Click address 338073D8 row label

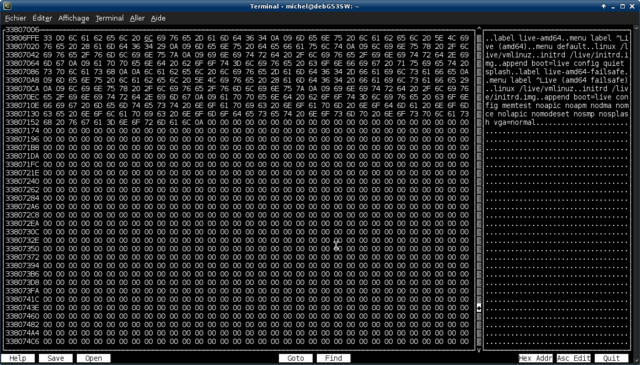click(x=22, y=283)
